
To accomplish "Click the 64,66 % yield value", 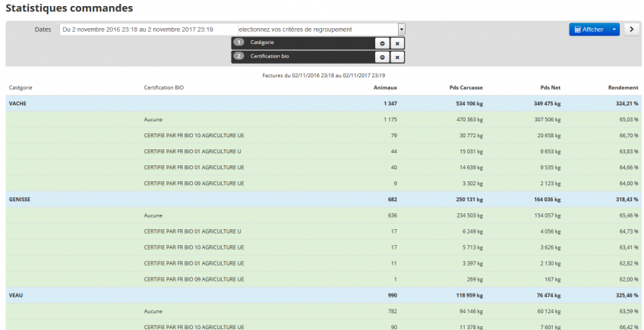I will point(629,168).
